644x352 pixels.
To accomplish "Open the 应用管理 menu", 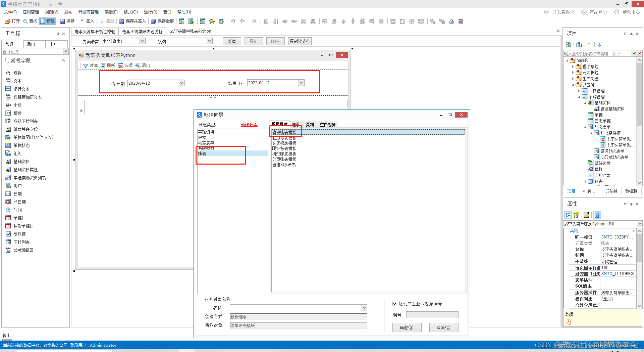I will [x=31, y=12].
